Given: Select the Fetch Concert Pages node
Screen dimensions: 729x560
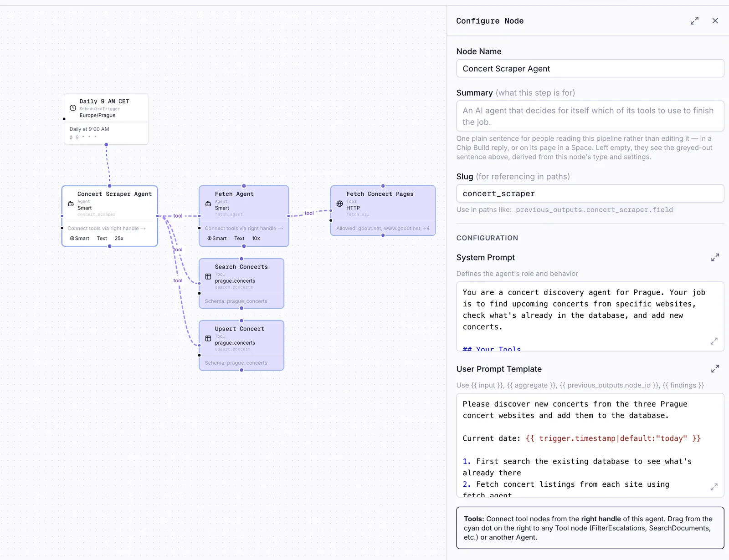Looking at the screenshot, I should [x=383, y=210].
